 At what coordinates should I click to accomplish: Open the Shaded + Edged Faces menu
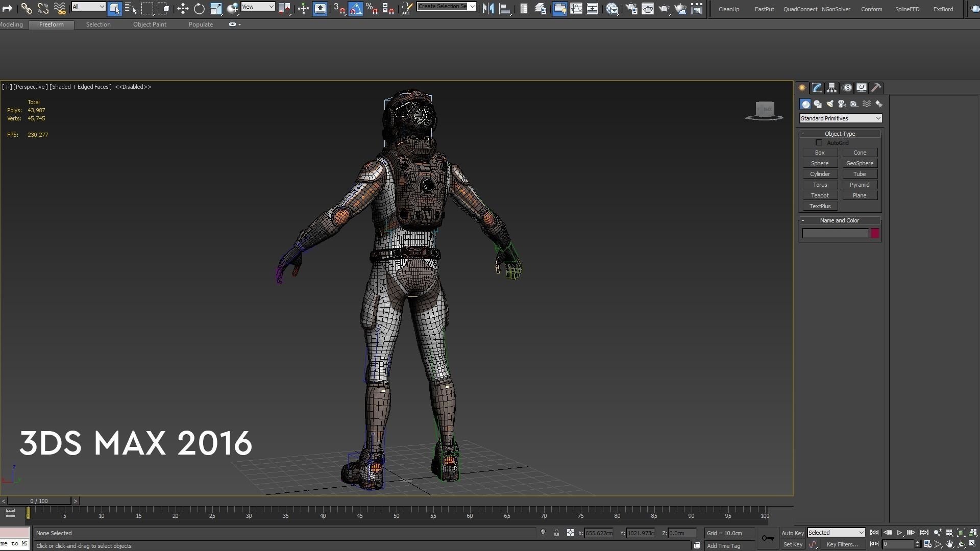coord(81,87)
